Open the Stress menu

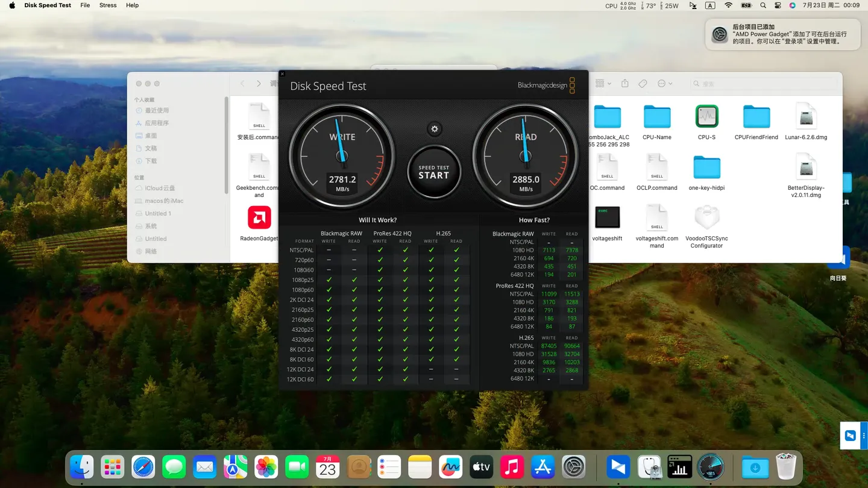(x=108, y=5)
